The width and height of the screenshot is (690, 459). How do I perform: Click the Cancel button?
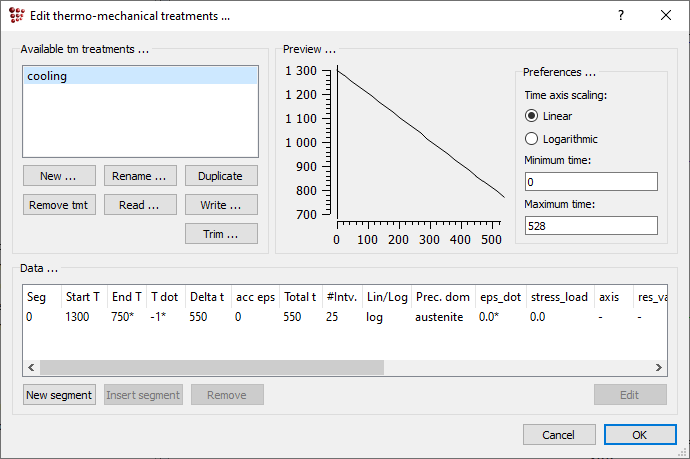pyautogui.click(x=559, y=435)
